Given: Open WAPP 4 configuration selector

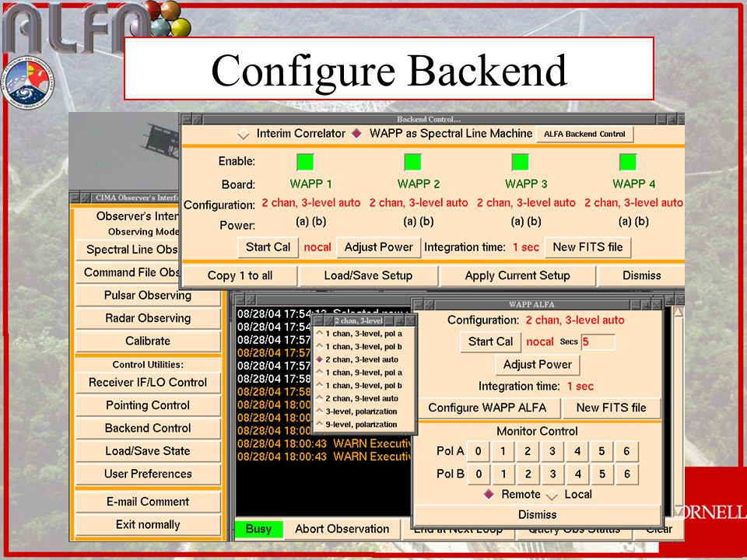Looking at the screenshot, I should click(633, 203).
